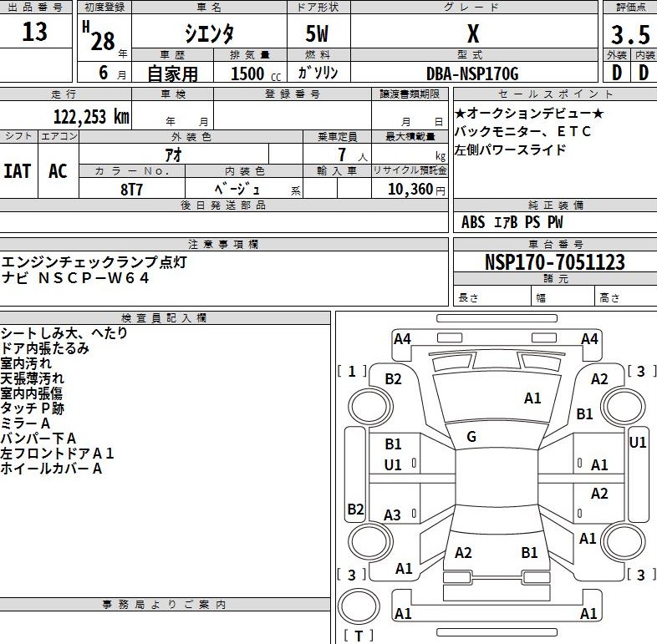
Task: Click inspector note 室内汚れ
Action: pyautogui.click(x=26, y=363)
